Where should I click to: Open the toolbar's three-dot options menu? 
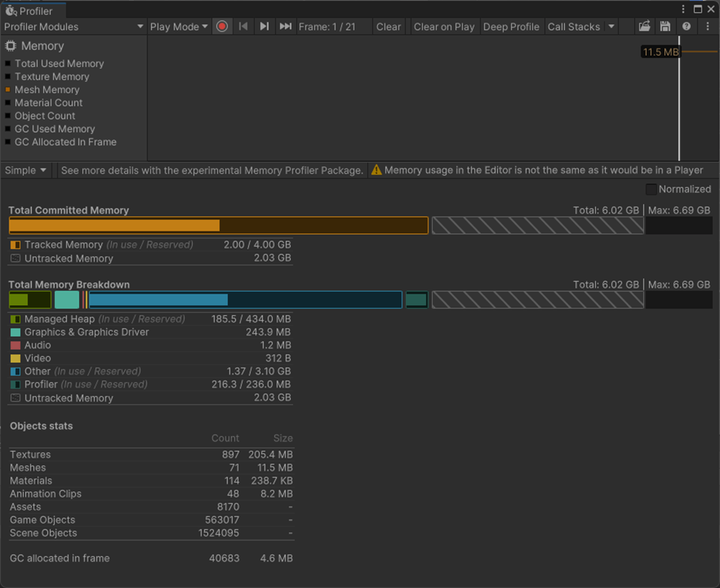(x=707, y=27)
